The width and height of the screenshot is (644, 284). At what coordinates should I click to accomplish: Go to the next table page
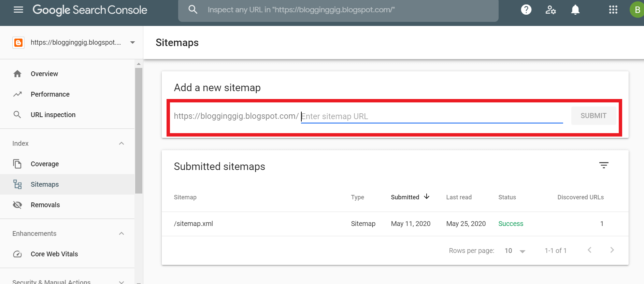pyautogui.click(x=612, y=250)
